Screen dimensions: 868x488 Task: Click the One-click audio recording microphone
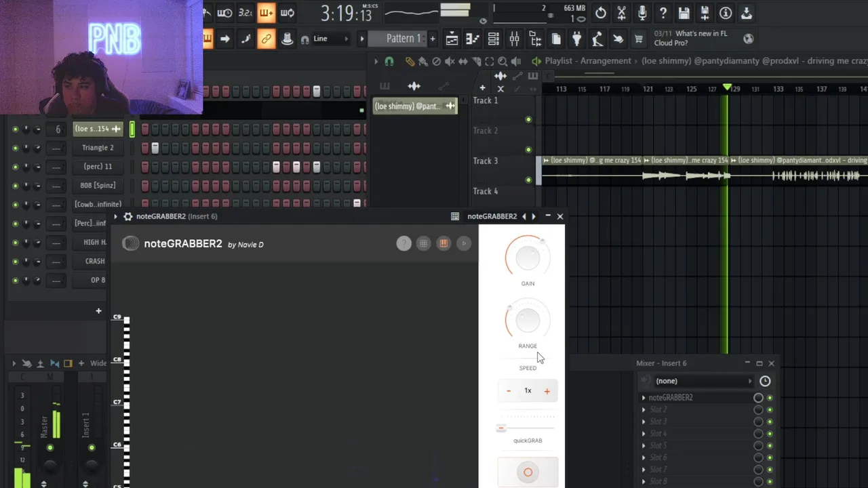tap(642, 13)
